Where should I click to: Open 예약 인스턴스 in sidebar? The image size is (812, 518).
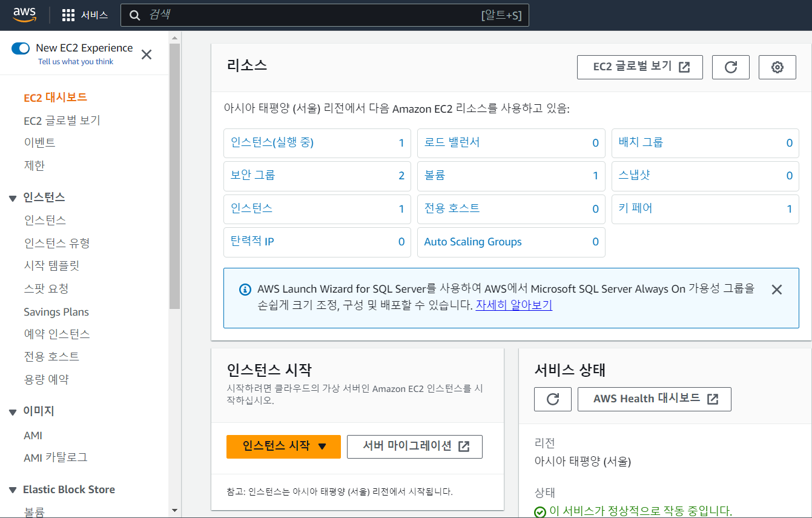click(x=57, y=334)
